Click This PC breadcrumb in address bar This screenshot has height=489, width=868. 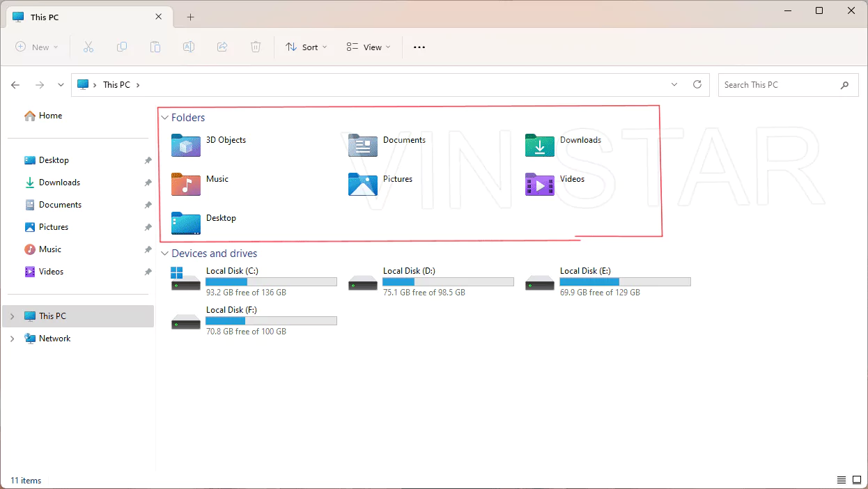[116, 85]
